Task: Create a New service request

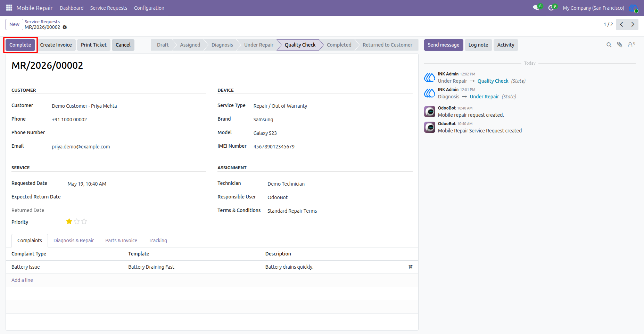Action: click(14, 24)
